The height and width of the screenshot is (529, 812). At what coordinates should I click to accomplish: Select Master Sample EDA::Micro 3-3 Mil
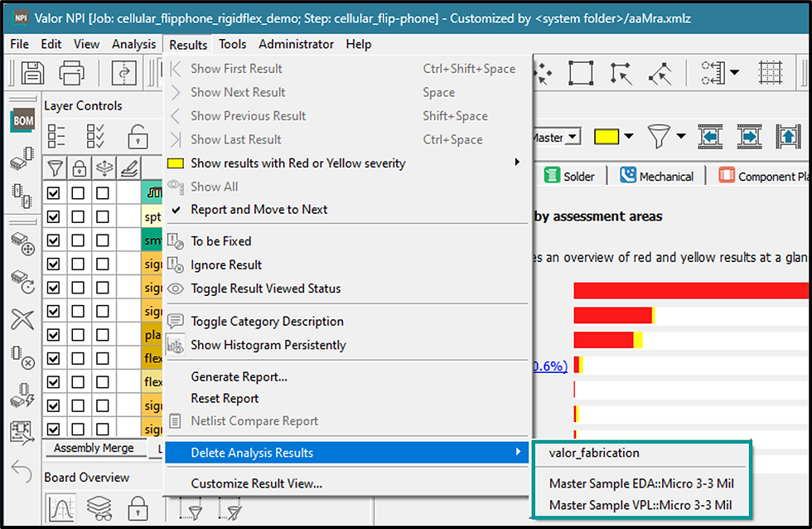pyautogui.click(x=641, y=483)
